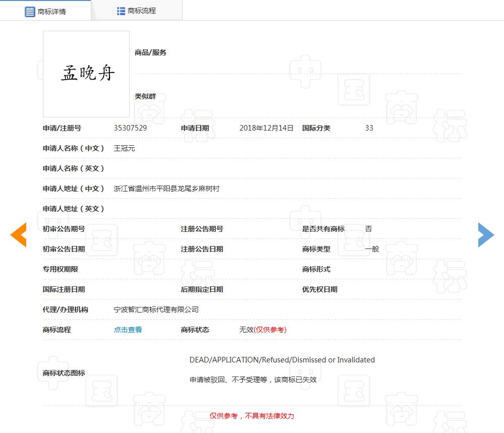Click the international class value 33
504x433 pixels.
[369, 128]
